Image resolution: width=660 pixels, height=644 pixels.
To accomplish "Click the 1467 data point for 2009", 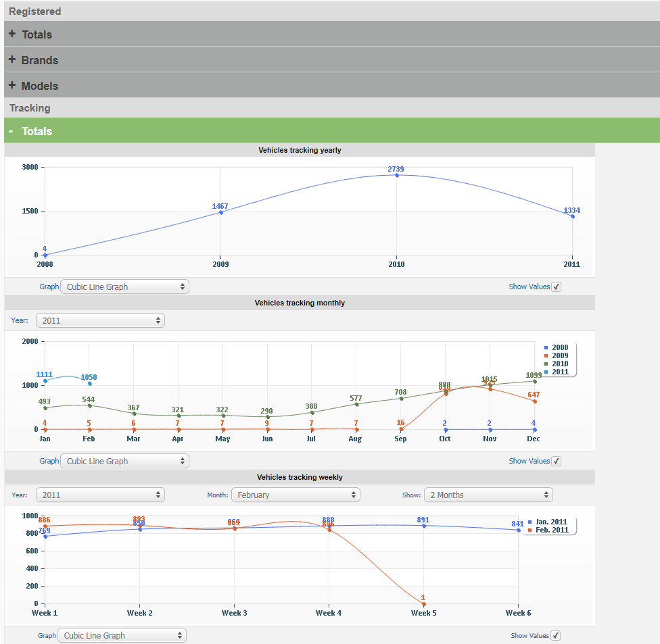I will click(220, 212).
